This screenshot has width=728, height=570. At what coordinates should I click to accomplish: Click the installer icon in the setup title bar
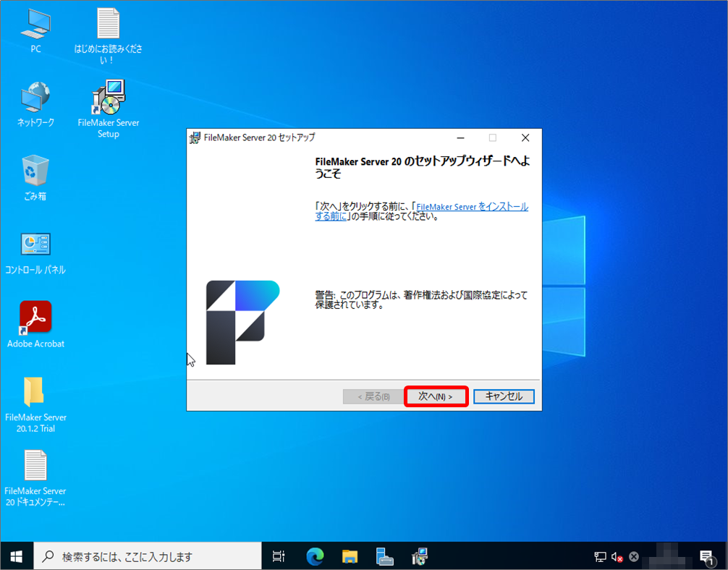tap(195, 138)
